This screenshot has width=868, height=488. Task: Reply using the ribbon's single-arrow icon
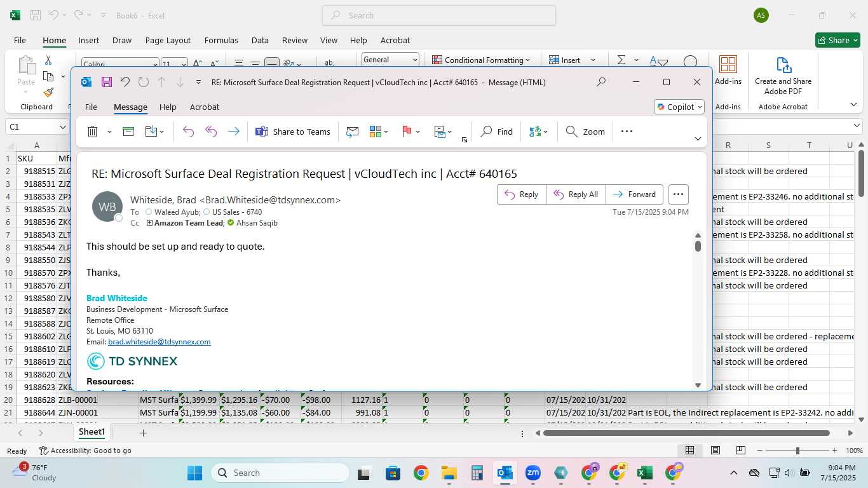pyautogui.click(x=188, y=132)
